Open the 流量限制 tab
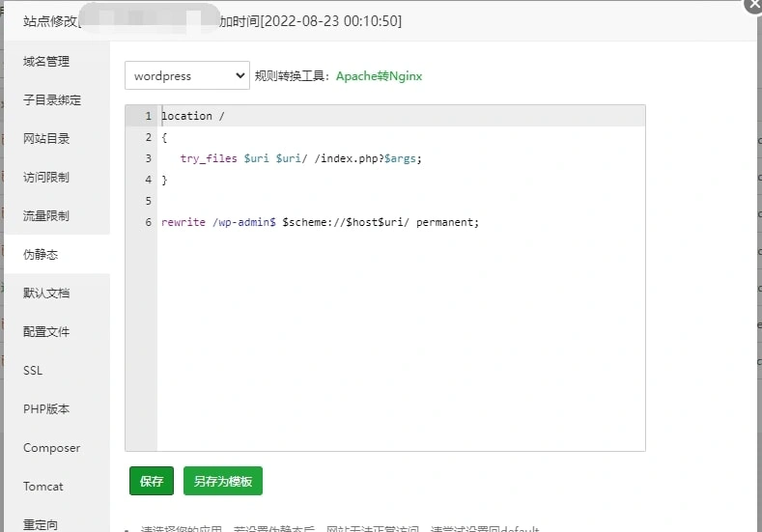Screen dimensions: 762x532 pos(46,216)
